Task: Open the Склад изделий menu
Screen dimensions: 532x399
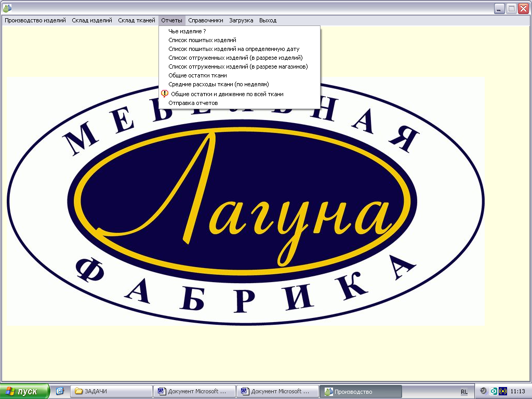Action: 92,20
